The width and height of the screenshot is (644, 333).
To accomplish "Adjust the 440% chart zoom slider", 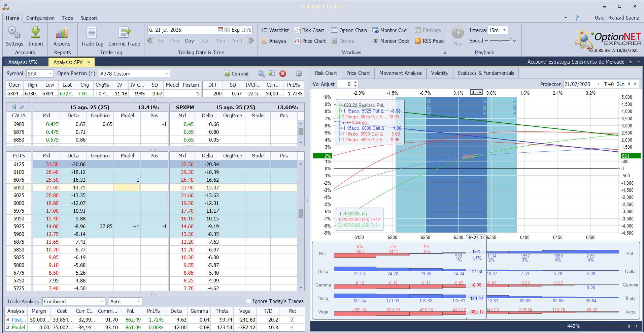I will coord(610,326).
